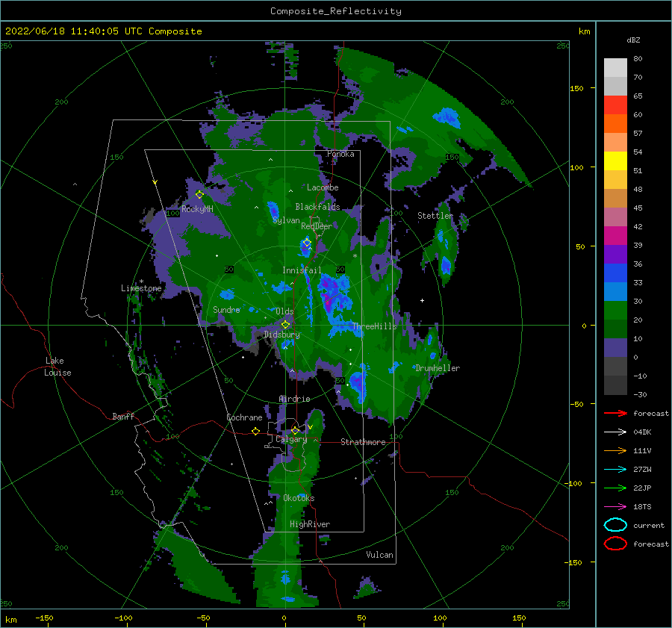Click the bright green swatch below 30 dBZ
Screen dimensions: 672x628
point(615,311)
